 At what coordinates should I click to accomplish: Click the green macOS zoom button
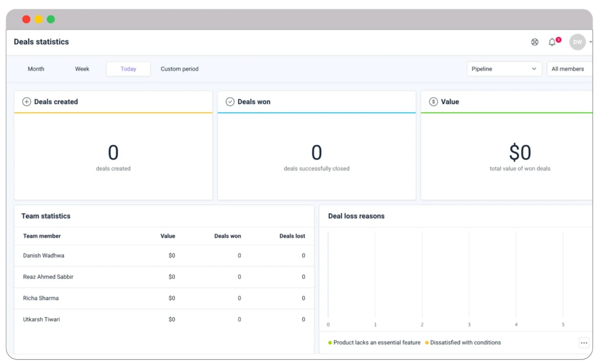point(51,19)
